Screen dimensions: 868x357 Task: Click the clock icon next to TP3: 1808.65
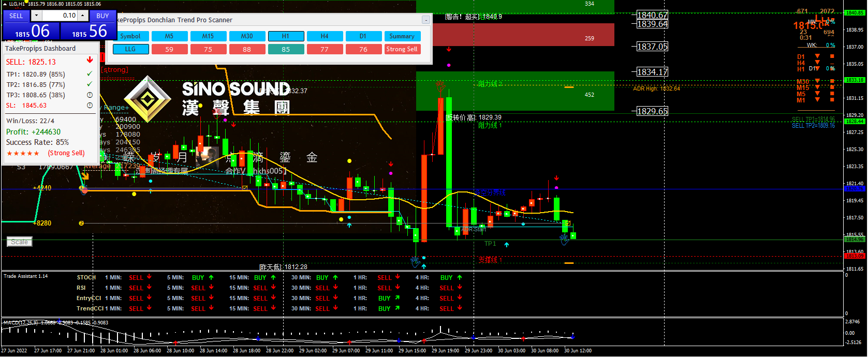point(90,95)
